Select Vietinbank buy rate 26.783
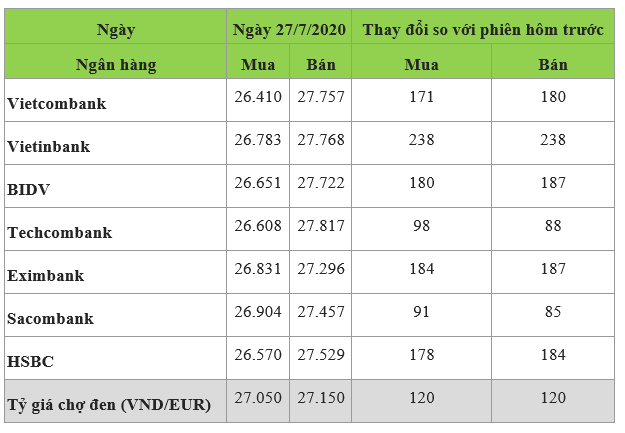The width and height of the screenshot is (625, 433). click(x=258, y=140)
